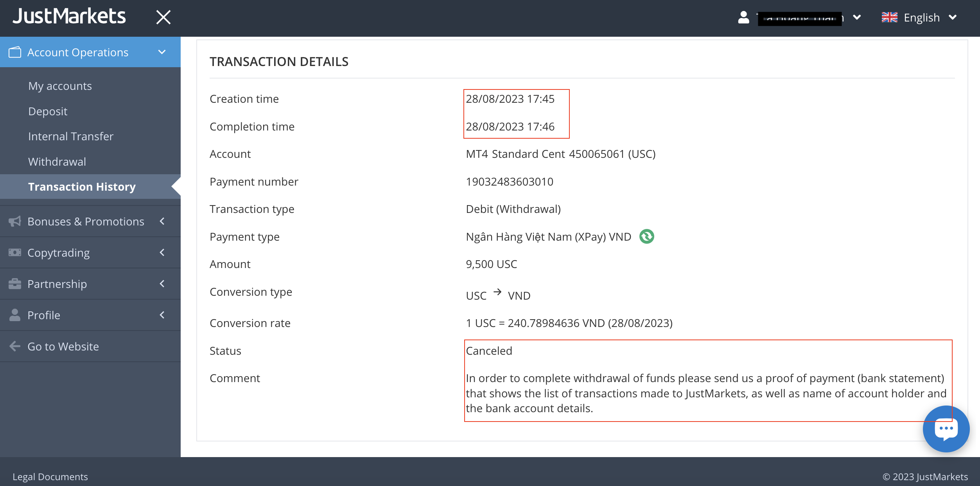980x486 pixels.
Task: Click the user avatar icon in header
Action: [743, 17]
